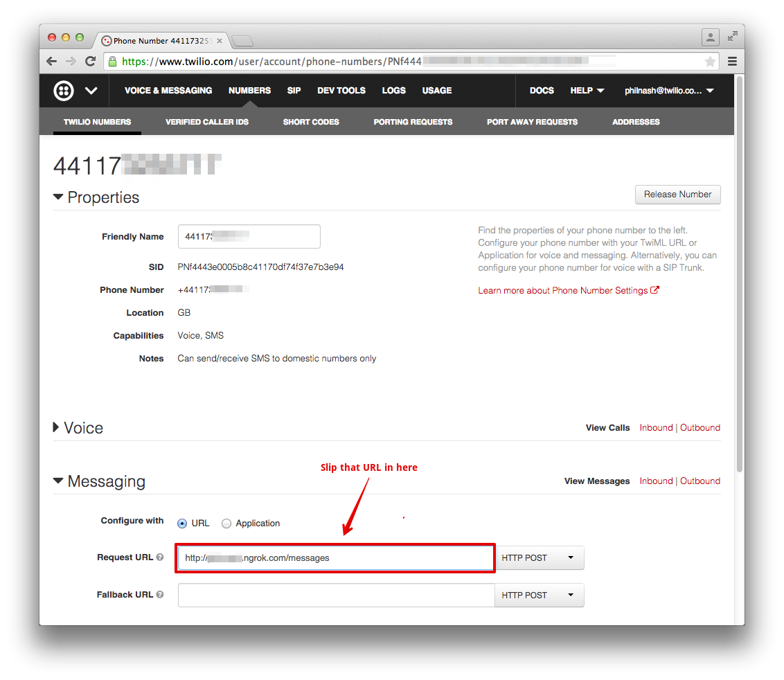Open a new browser tab
Viewport: 784px width, 680px height.
(243, 41)
